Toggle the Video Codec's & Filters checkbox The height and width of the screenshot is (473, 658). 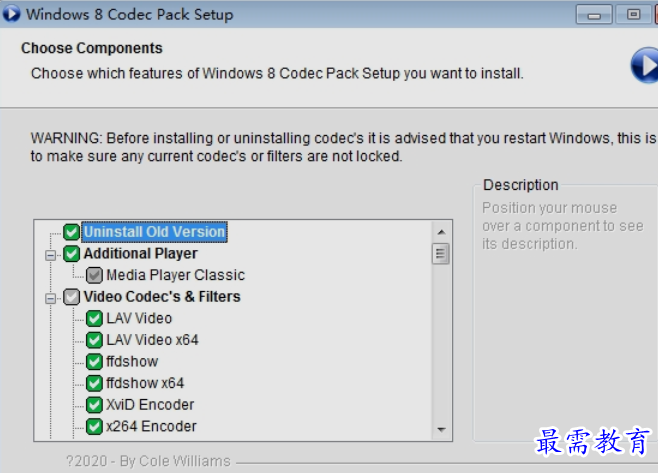click(x=71, y=297)
